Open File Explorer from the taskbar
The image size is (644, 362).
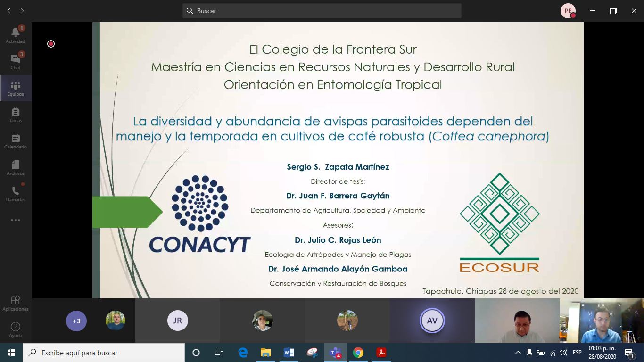coord(266,353)
